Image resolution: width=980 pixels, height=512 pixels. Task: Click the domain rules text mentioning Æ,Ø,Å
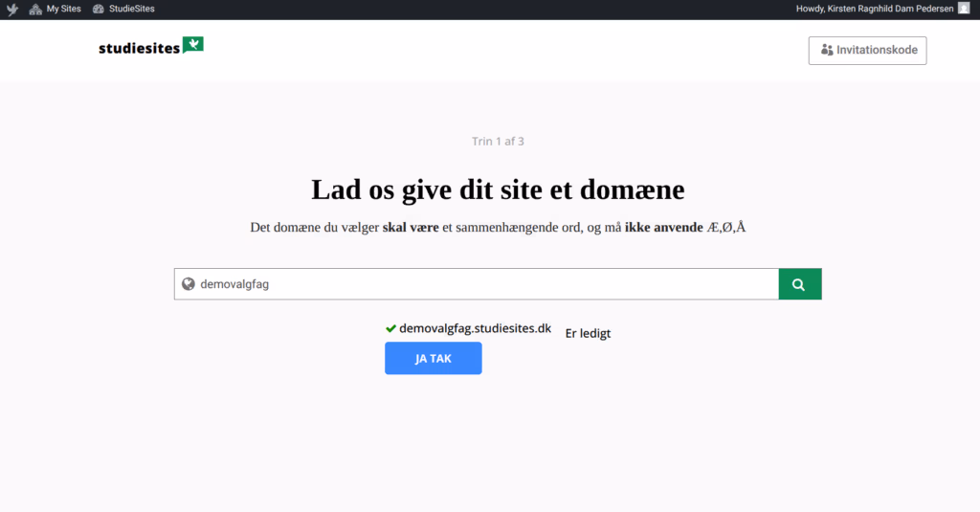(x=498, y=227)
